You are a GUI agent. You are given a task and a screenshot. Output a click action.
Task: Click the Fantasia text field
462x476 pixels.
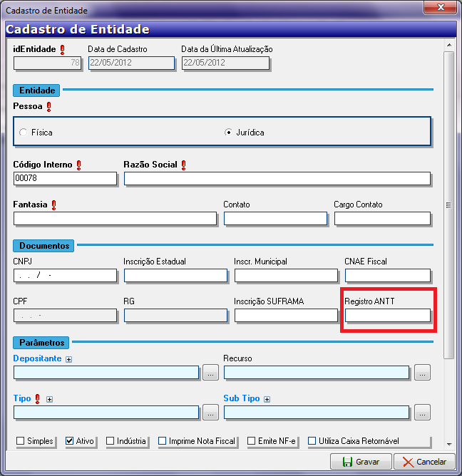[115, 219]
